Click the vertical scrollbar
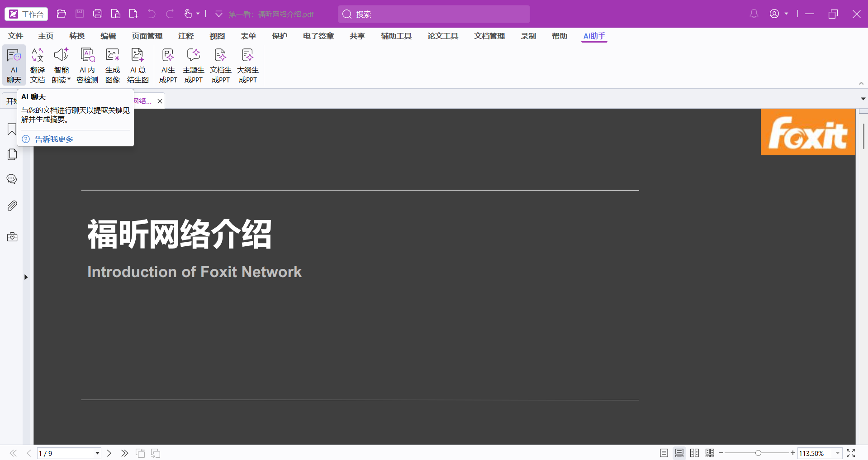The width and height of the screenshot is (868, 460). click(x=863, y=136)
